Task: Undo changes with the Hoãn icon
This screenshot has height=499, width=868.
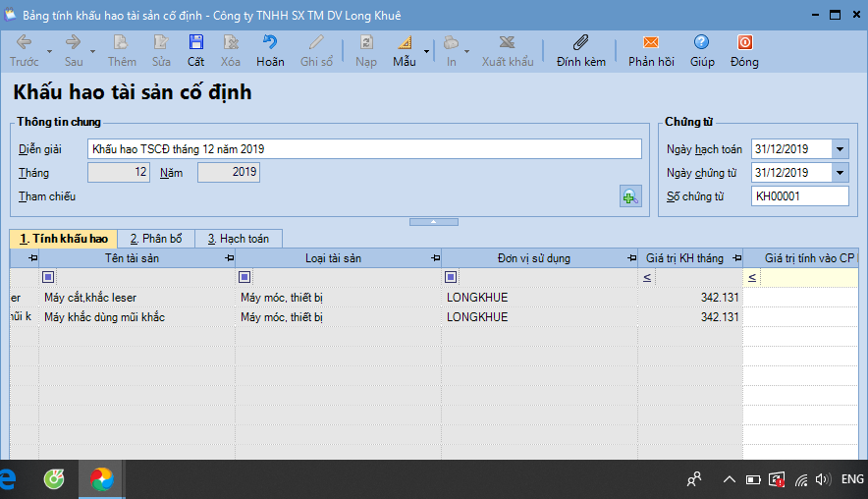Action: pyautogui.click(x=270, y=42)
